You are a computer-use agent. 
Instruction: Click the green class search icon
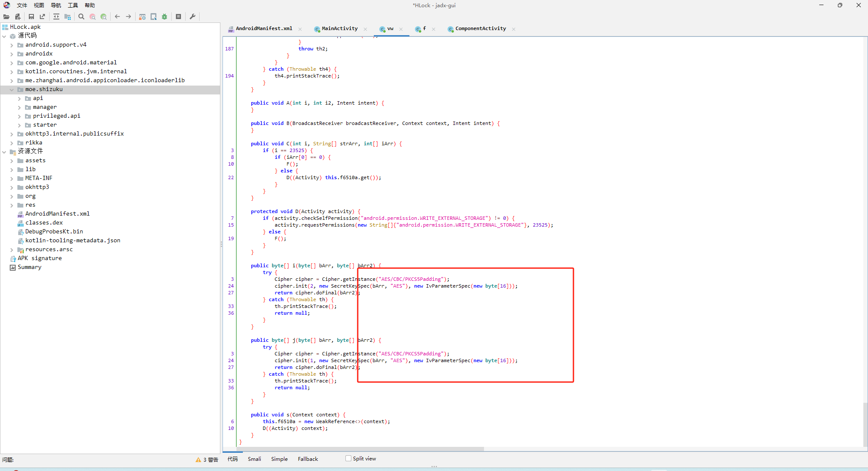103,17
